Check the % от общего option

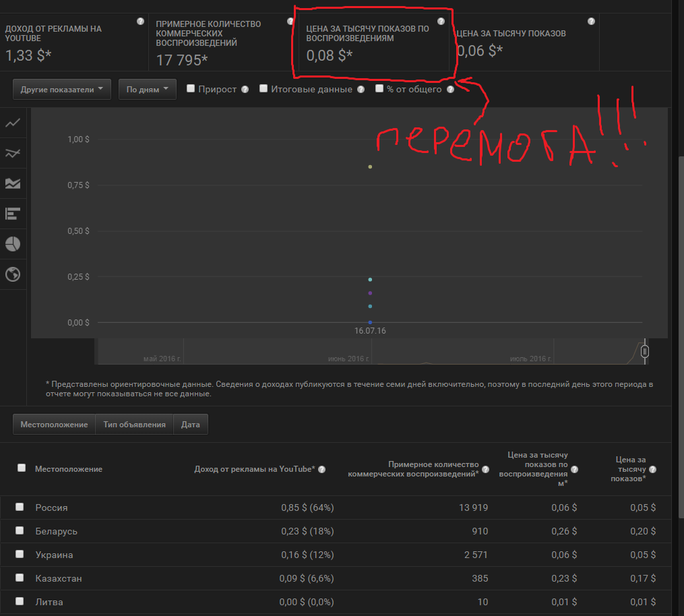coord(379,88)
